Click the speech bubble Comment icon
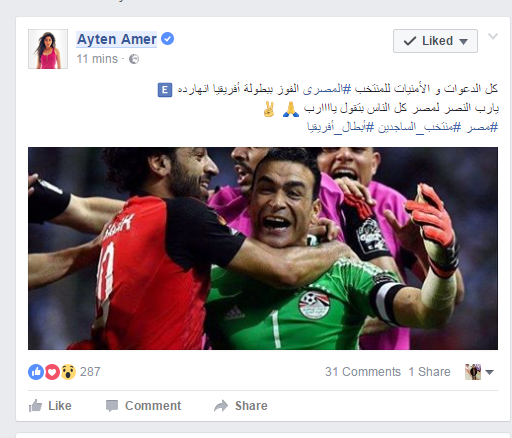 tap(112, 406)
